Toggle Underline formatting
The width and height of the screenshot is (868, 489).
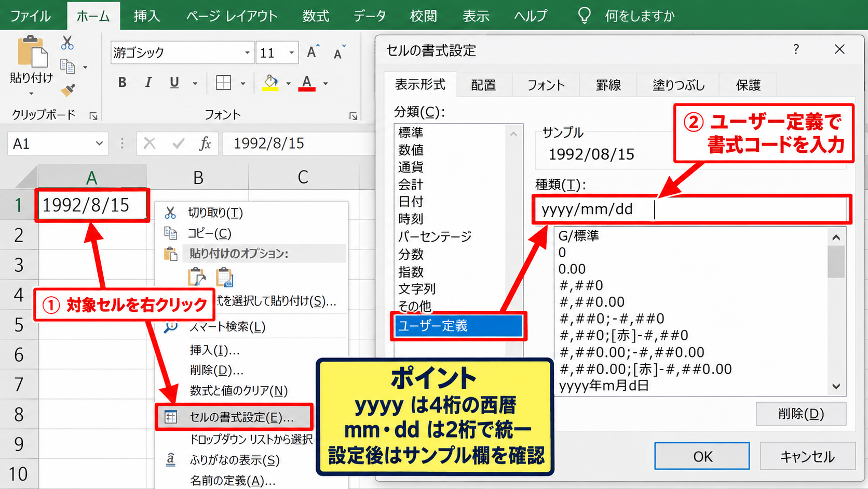click(174, 83)
